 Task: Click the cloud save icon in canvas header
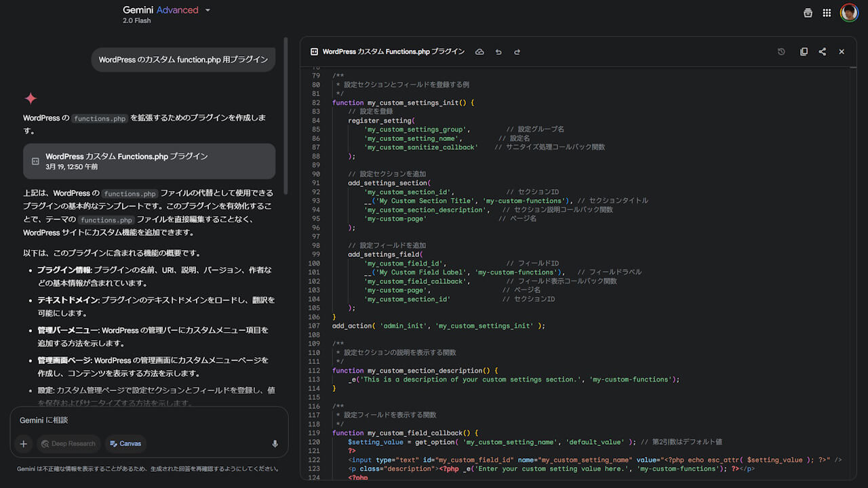479,52
